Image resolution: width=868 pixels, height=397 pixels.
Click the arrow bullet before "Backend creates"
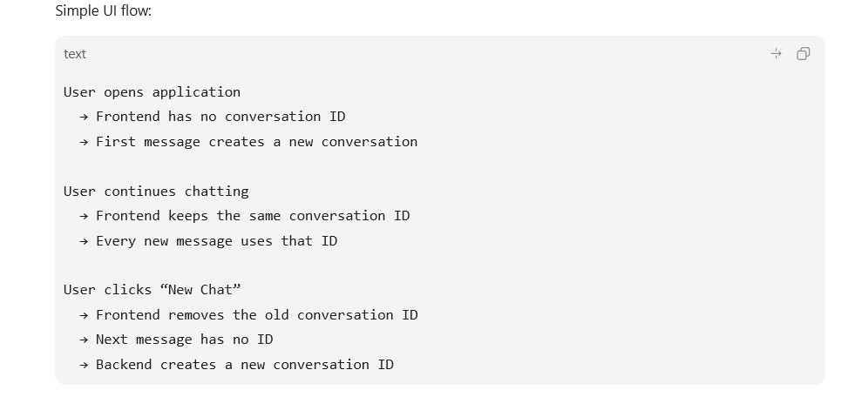[84, 365]
